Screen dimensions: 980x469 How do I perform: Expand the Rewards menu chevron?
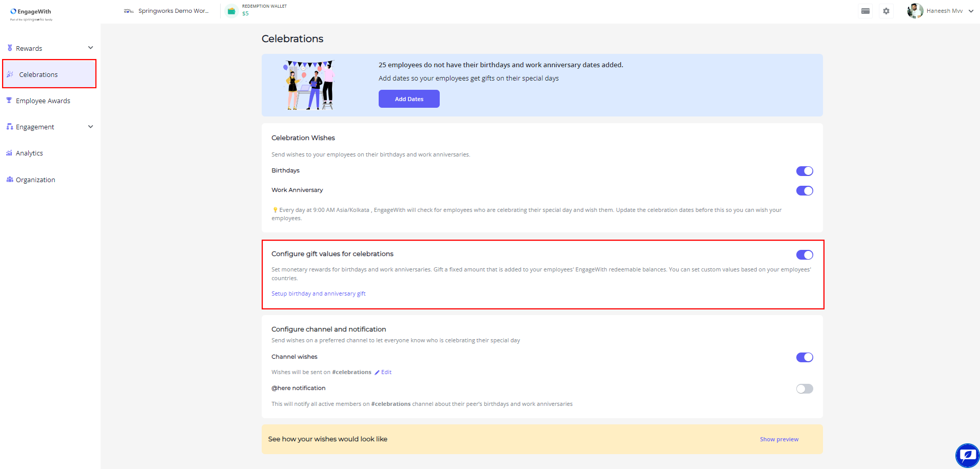pos(91,48)
